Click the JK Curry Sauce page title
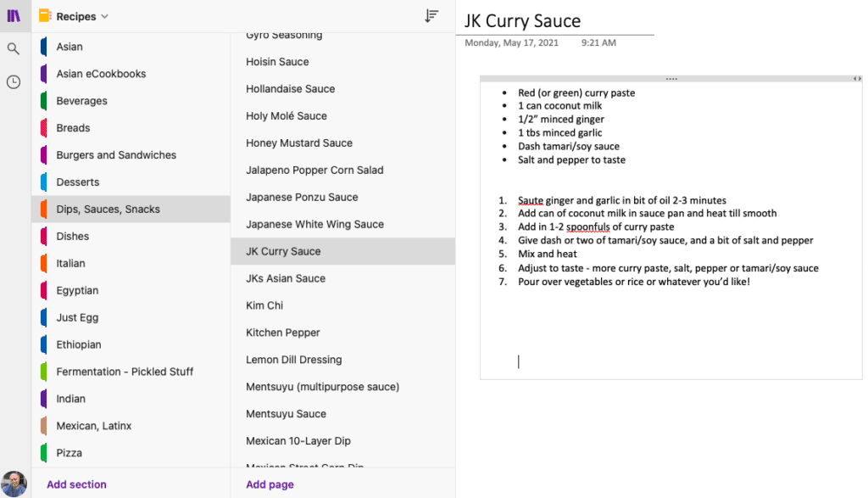The width and height of the screenshot is (868, 498). click(522, 20)
